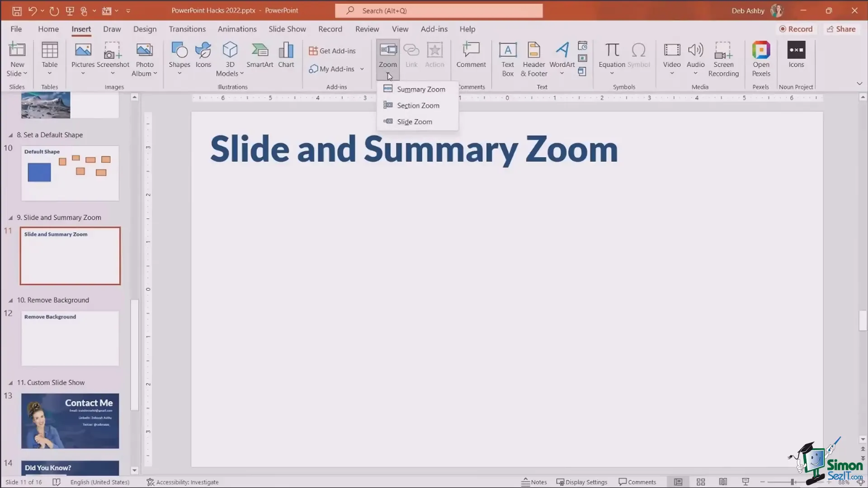
Task: Open the Pictures insert tool
Action: pyautogui.click(x=83, y=60)
